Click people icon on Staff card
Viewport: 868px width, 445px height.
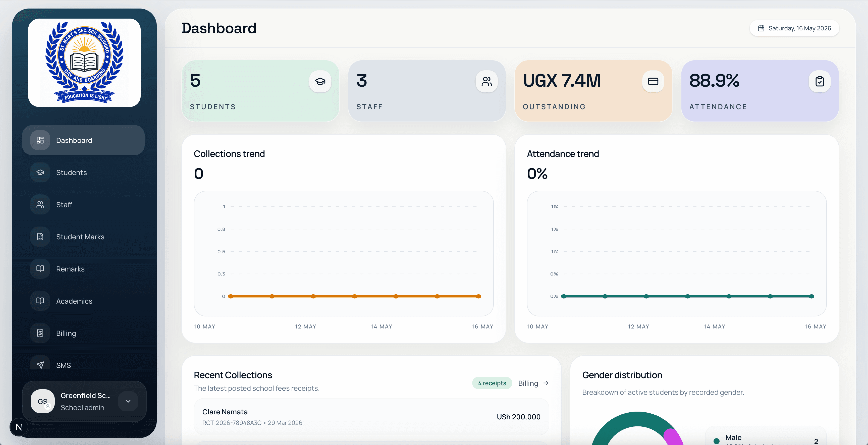tap(486, 81)
